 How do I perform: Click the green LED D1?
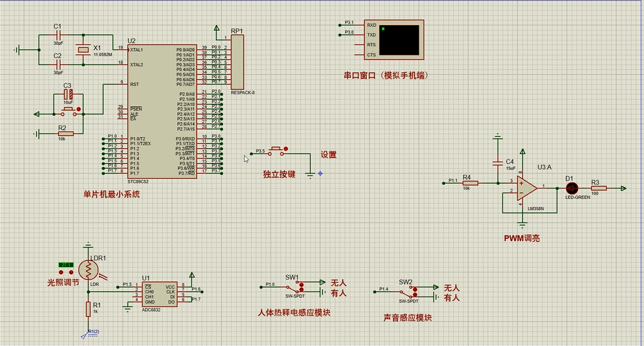pyautogui.click(x=572, y=188)
